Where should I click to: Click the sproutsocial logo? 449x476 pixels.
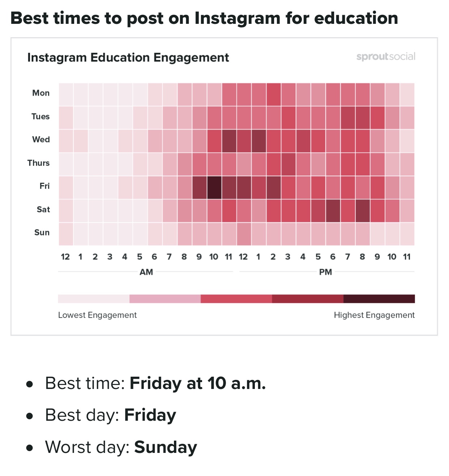pos(386,57)
